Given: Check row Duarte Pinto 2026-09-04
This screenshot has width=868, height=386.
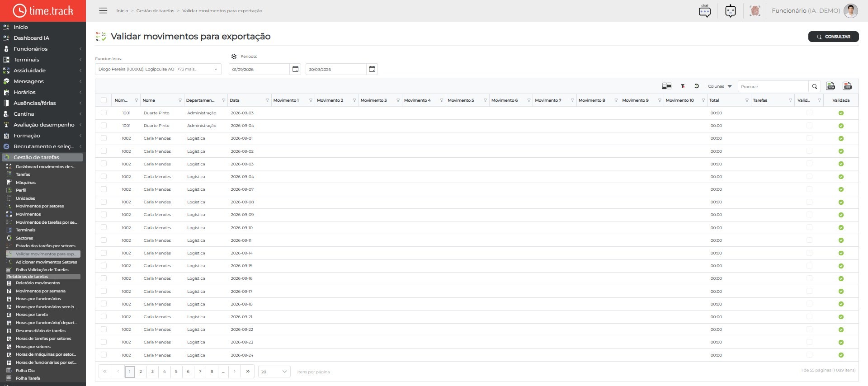Looking at the screenshot, I should (x=104, y=125).
